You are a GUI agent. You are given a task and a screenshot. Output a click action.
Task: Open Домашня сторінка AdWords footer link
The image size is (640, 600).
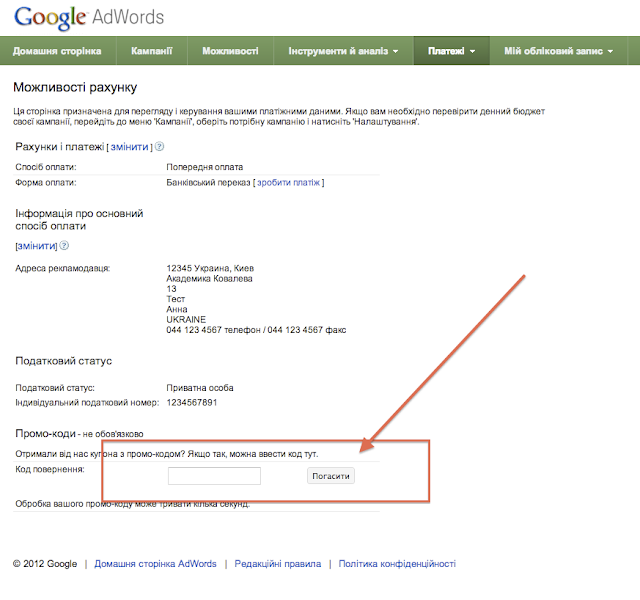click(x=156, y=564)
